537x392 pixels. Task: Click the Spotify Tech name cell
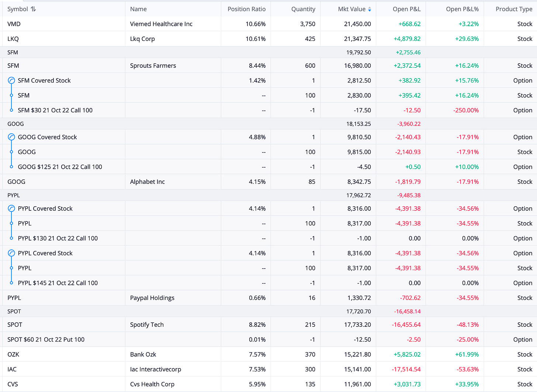click(x=147, y=325)
